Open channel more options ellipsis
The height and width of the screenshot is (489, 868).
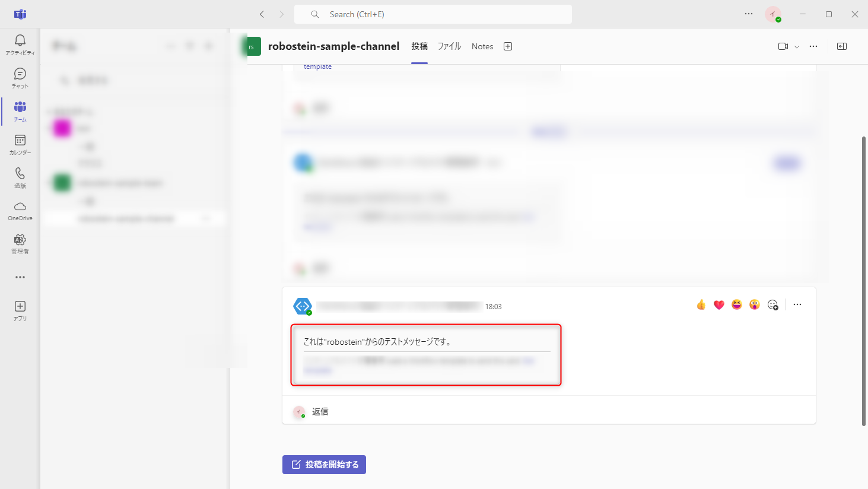(x=813, y=46)
